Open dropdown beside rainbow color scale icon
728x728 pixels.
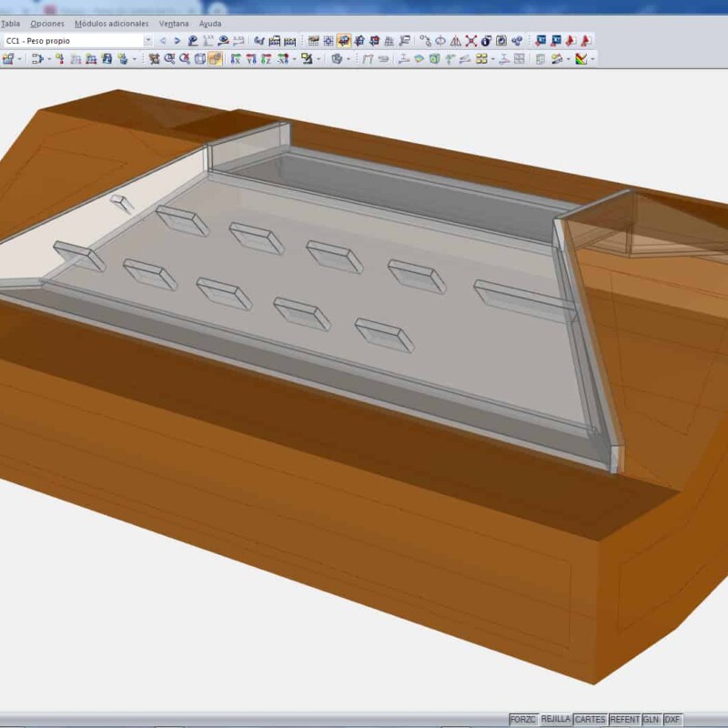click(592, 59)
